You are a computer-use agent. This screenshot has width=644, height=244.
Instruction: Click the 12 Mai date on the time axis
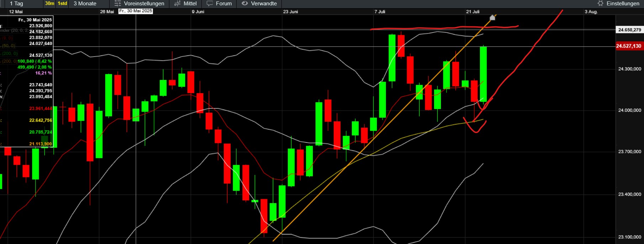[16, 12]
